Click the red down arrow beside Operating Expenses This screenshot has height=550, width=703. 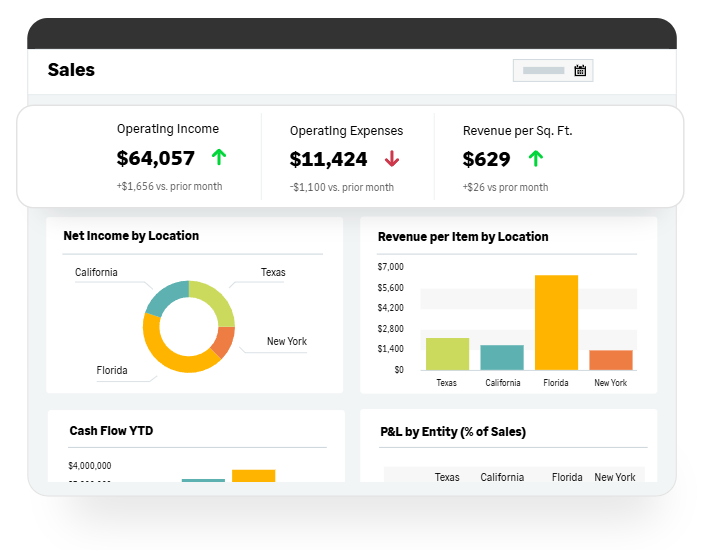pos(392,159)
